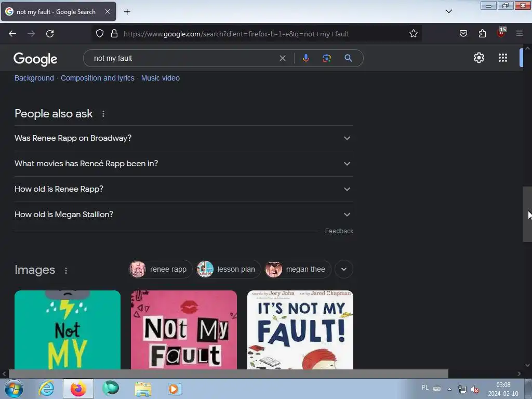Click the site security padlock icon

point(114,34)
